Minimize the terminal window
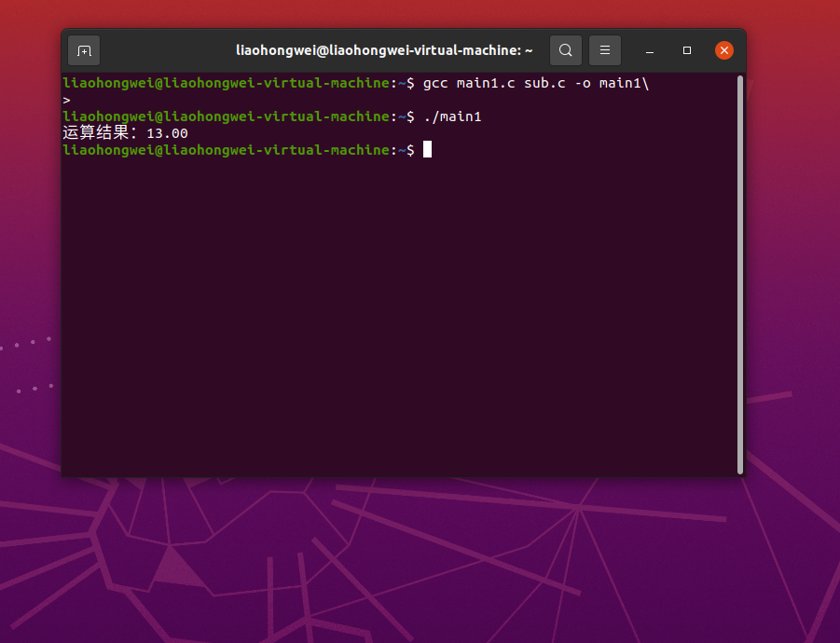 [x=650, y=50]
